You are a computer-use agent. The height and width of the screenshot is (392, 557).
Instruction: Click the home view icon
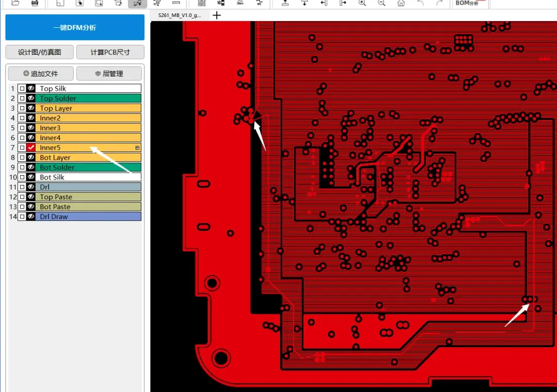(401, 3)
